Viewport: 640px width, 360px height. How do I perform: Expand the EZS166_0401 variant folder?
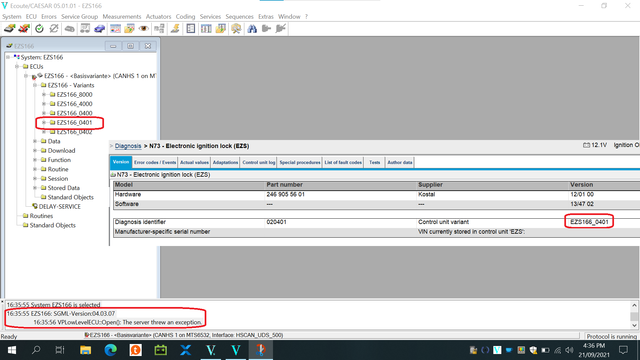tap(44, 122)
